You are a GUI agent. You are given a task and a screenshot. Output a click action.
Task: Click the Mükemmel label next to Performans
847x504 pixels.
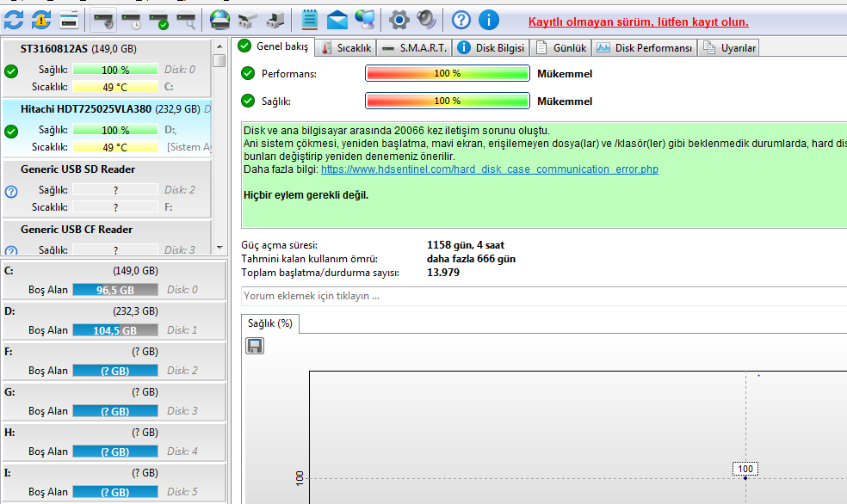point(565,74)
